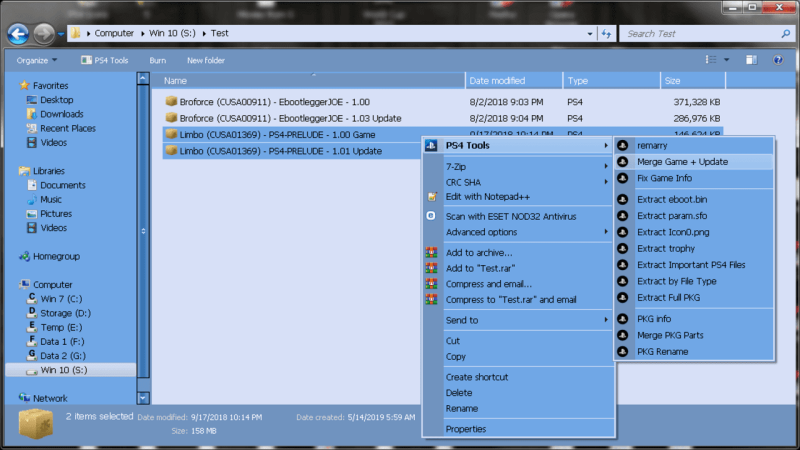Sort by the Type column header
The height and width of the screenshot is (450, 800).
(611, 81)
